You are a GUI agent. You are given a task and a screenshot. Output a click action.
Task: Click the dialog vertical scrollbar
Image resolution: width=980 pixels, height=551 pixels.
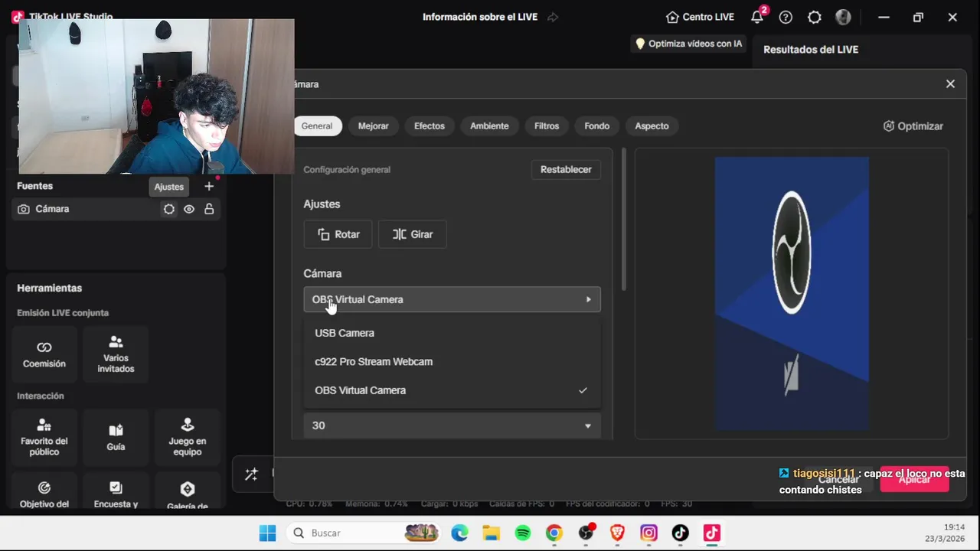click(x=623, y=219)
